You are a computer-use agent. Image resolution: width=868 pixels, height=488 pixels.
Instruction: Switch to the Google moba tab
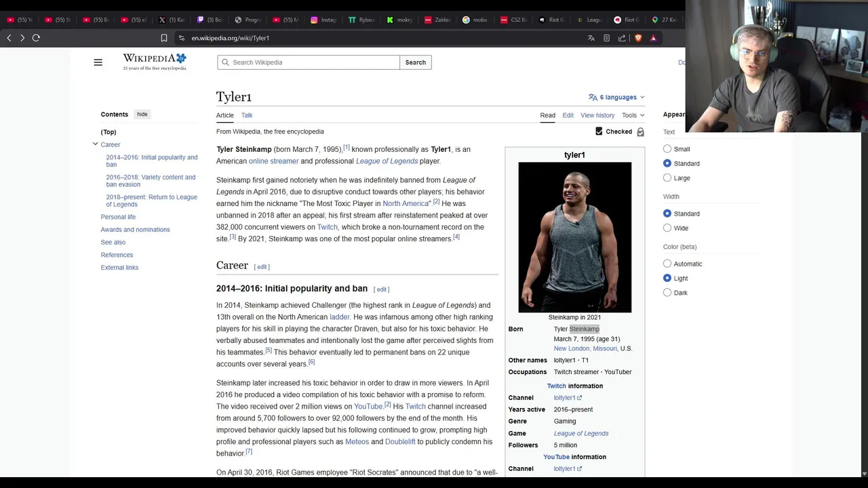476,20
